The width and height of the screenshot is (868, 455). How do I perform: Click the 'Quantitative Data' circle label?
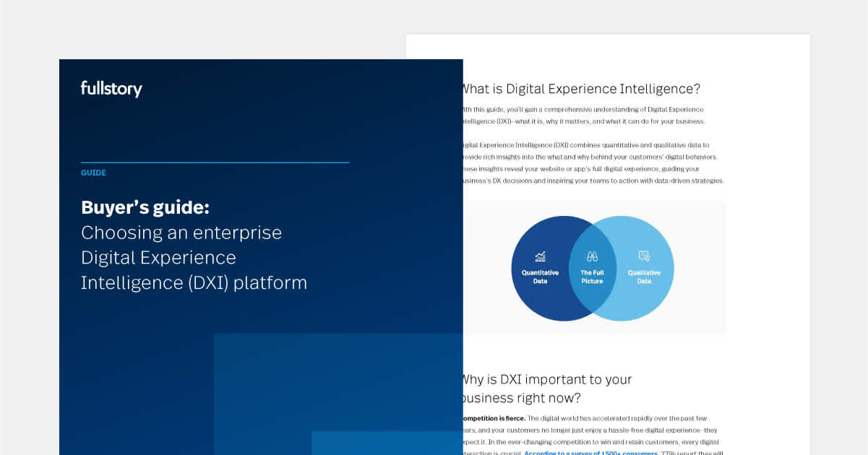click(x=540, y=277)
